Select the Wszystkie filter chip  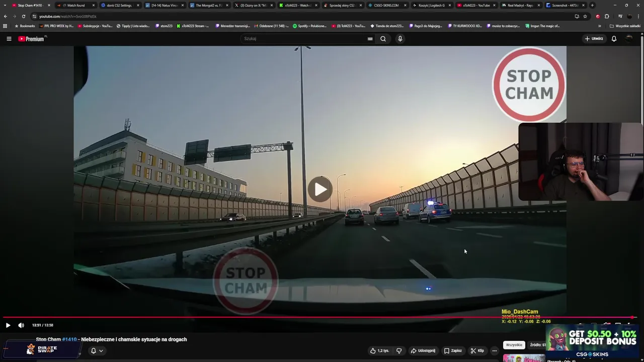pyautogui.click(x=514, y=345)
